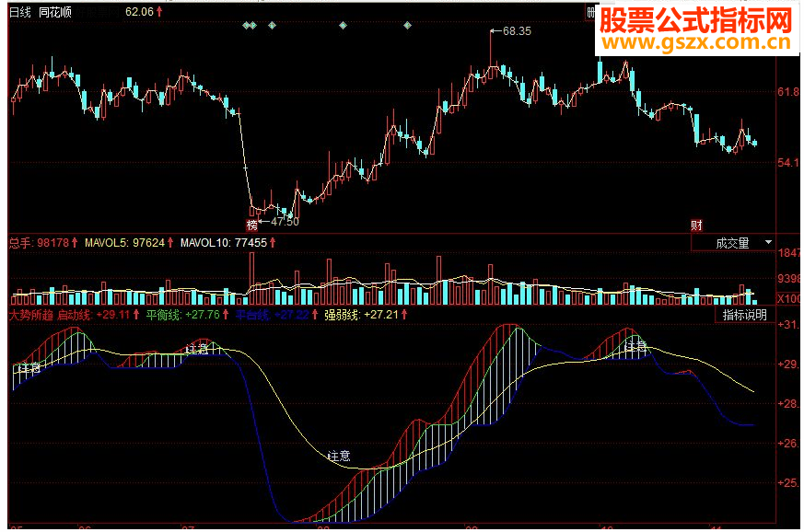Select the last diamond event marker
Image resolution: width=804 pixels, height=532 pixels.
coord(407,25)
